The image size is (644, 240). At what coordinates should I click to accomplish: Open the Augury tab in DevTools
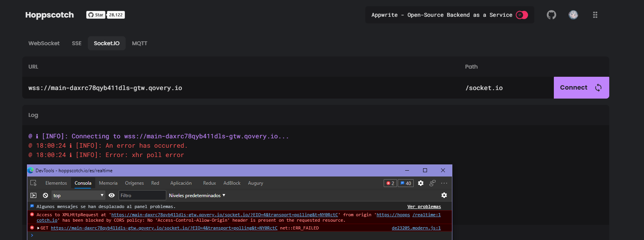tap(256, 183)
